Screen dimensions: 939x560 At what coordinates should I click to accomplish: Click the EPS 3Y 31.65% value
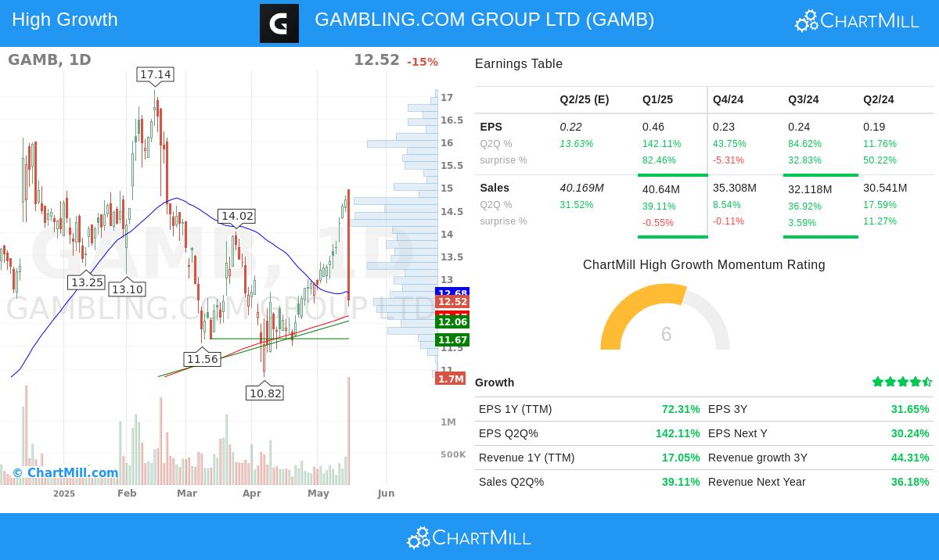click(910, 409)
